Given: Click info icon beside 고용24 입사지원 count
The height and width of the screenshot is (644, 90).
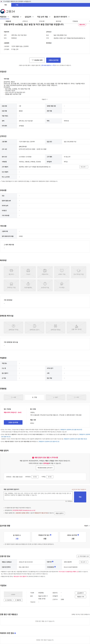Looking at the screenshot, I should tap(78, 535).
